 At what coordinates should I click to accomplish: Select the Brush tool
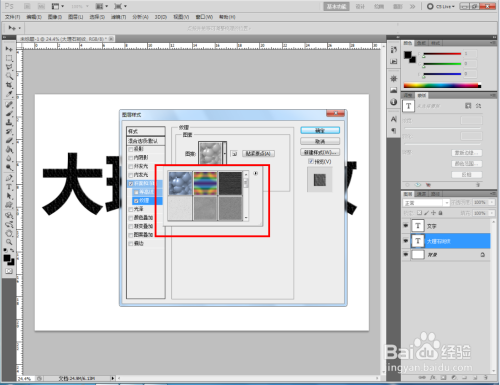(x=9, y=113)
